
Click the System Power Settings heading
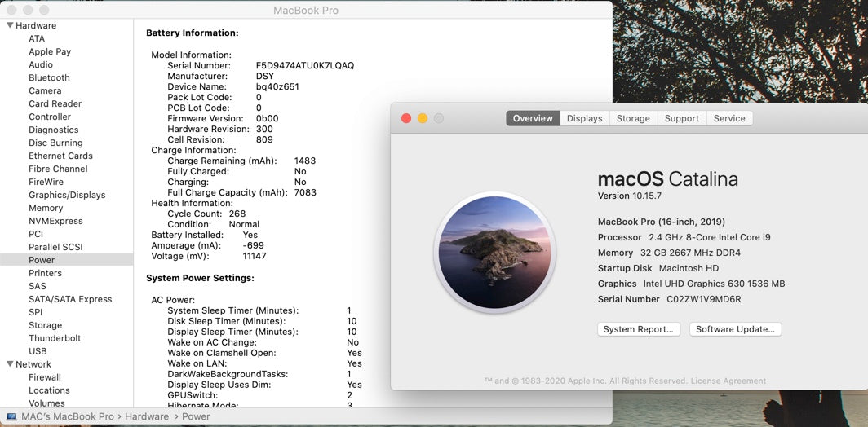(200, 278)
